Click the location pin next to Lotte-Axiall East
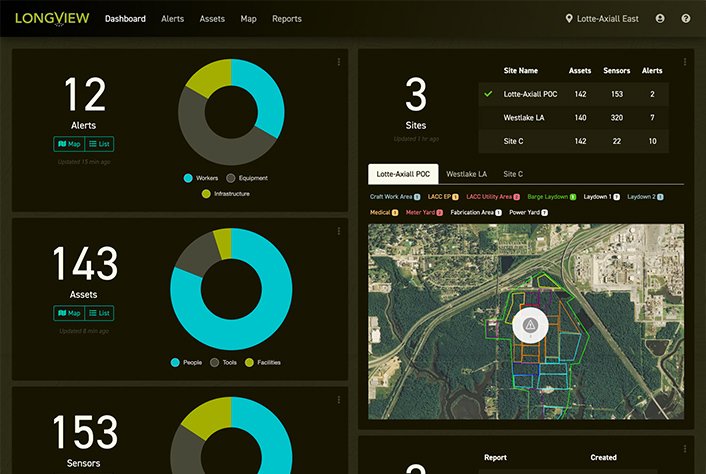 (569, 18)
